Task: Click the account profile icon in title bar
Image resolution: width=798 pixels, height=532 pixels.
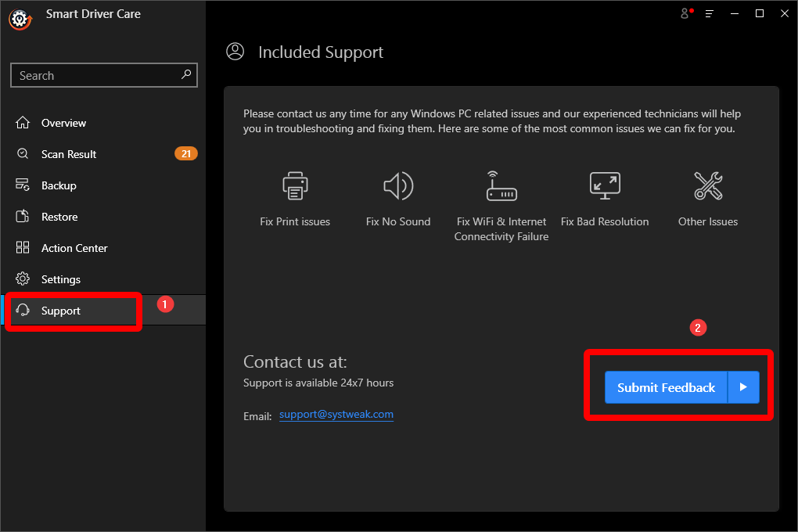Action: click(687, 14)
